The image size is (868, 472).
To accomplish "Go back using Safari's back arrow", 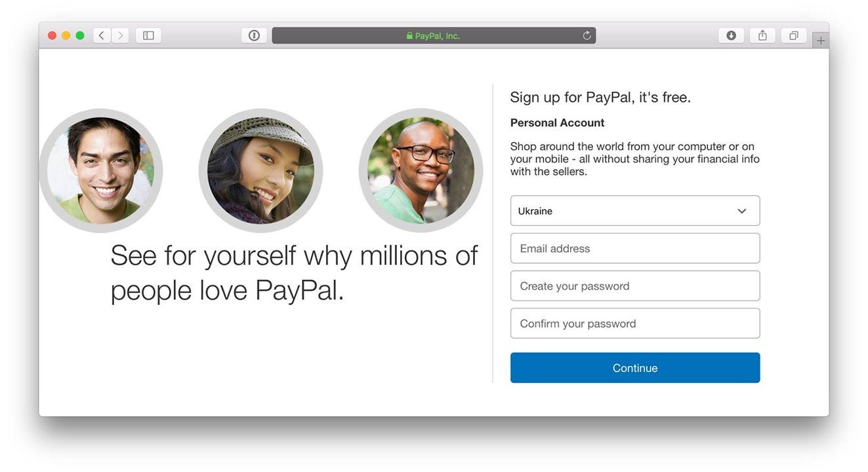I will [102, 35].
